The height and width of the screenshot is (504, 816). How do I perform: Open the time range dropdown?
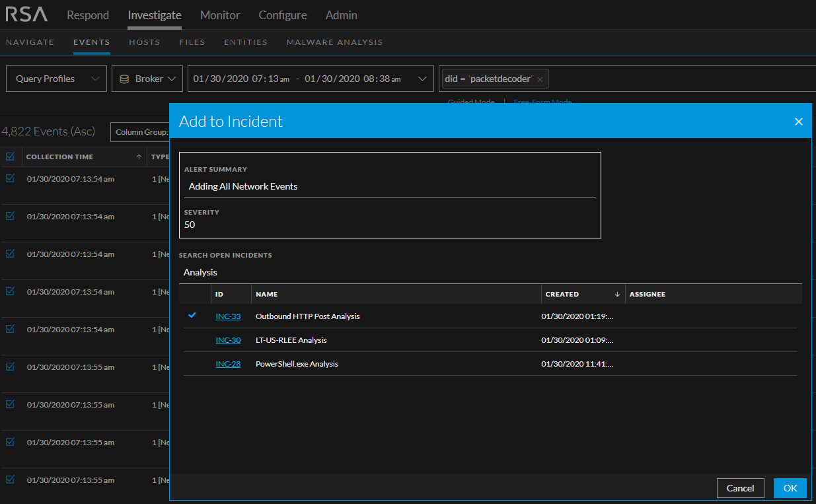(311, 79)
